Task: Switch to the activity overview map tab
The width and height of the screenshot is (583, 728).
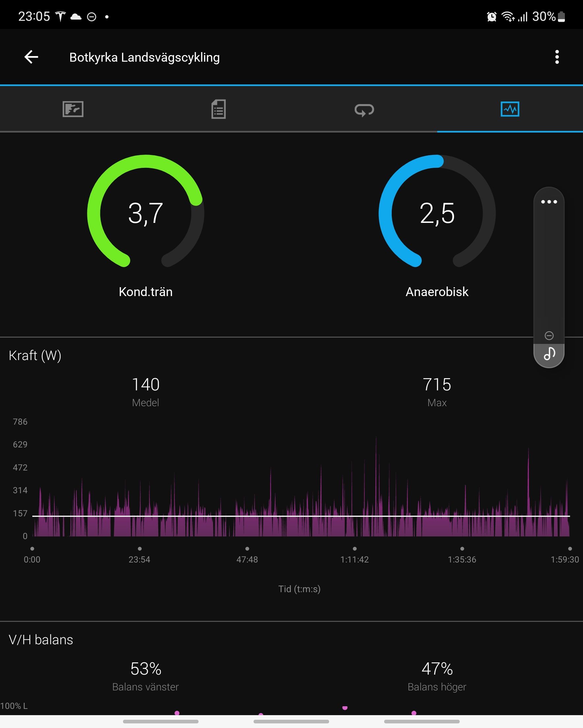Action: (73, 109)
